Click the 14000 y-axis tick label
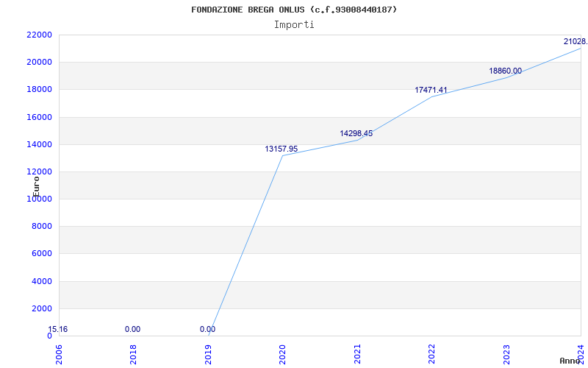 pos(39,144)
